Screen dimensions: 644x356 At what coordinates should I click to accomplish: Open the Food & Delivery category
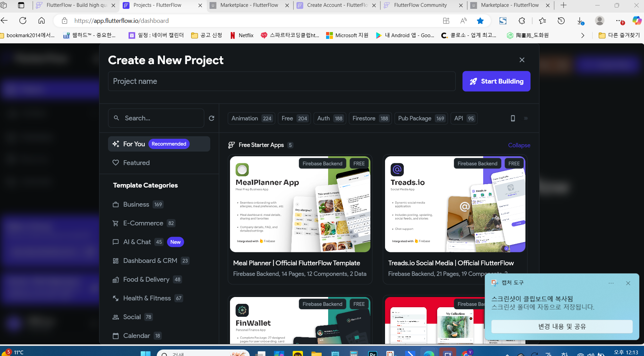[147, 279]
